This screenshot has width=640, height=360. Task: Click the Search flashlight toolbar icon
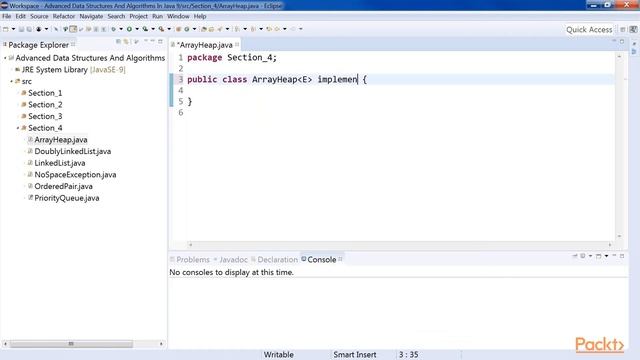[220, 29]
